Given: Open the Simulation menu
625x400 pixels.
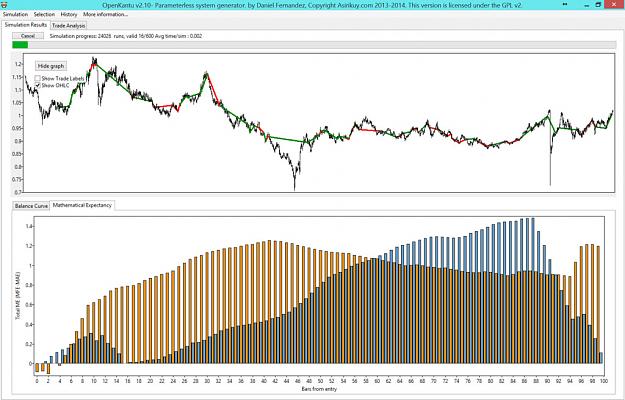Looking at the screenshot, I should point(16,14).
